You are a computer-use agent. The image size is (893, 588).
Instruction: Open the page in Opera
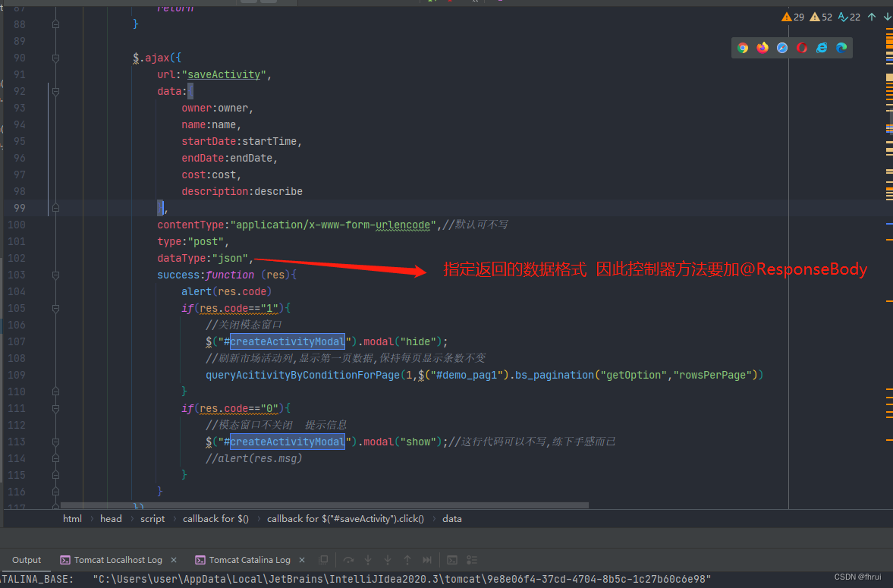802,47
